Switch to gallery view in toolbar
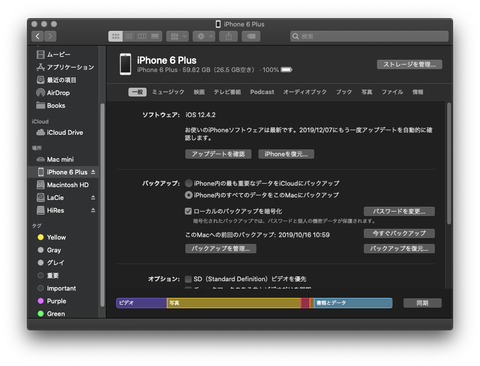Screen dimensions: 480x366 [x=155, y=36]
